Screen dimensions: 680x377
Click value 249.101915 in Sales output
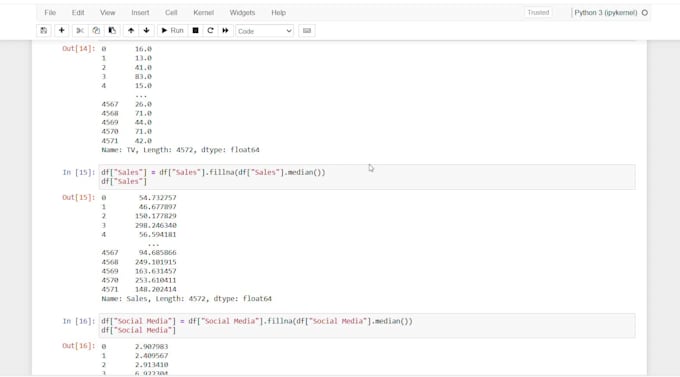pyautogui.click(x=155, y=262)
